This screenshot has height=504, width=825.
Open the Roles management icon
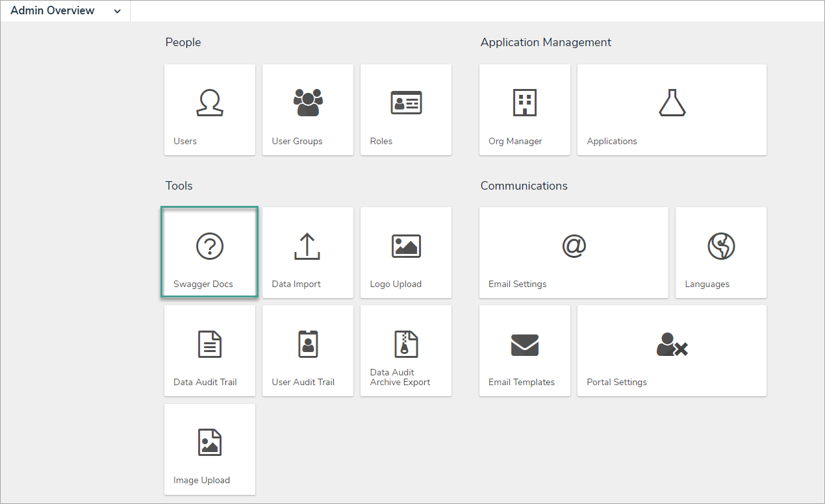click(x=405, y=102)
